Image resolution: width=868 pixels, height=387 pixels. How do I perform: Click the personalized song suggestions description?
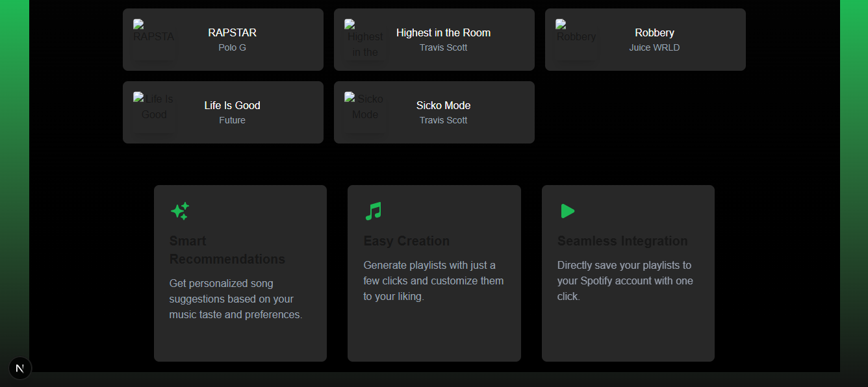[x=236, y=299]
